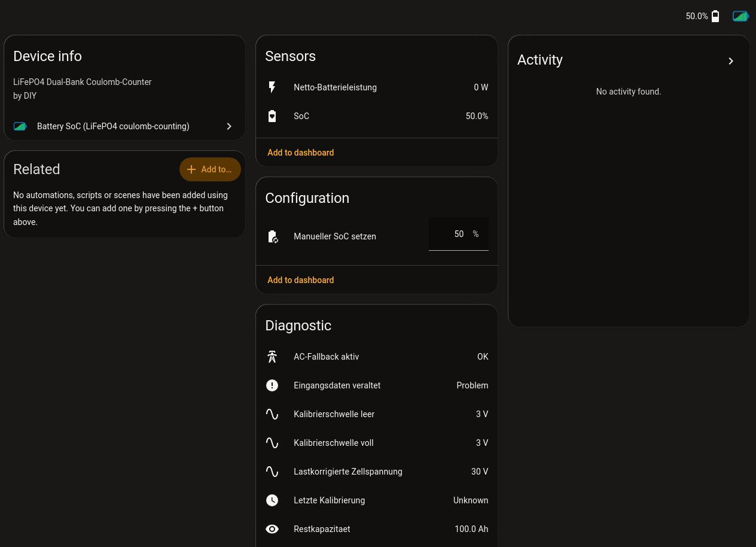Open the Restkapazitaet row

[377, 529]
